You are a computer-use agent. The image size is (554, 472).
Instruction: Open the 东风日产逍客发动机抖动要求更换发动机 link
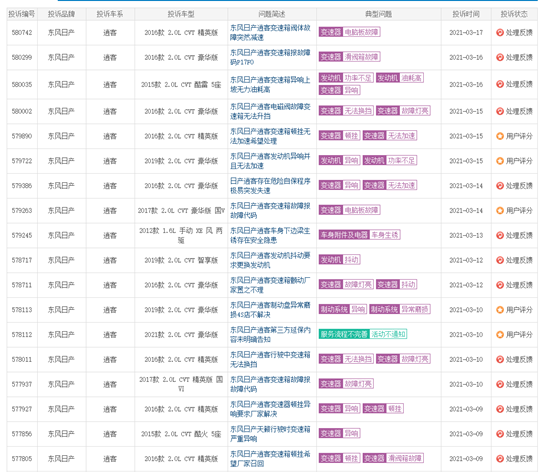(x=270, y=260)
